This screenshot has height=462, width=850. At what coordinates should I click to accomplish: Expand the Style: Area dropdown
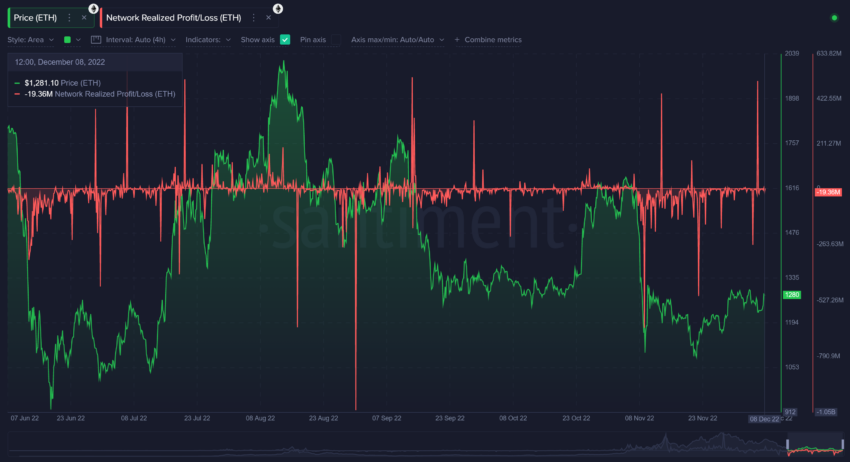(31, 40)
